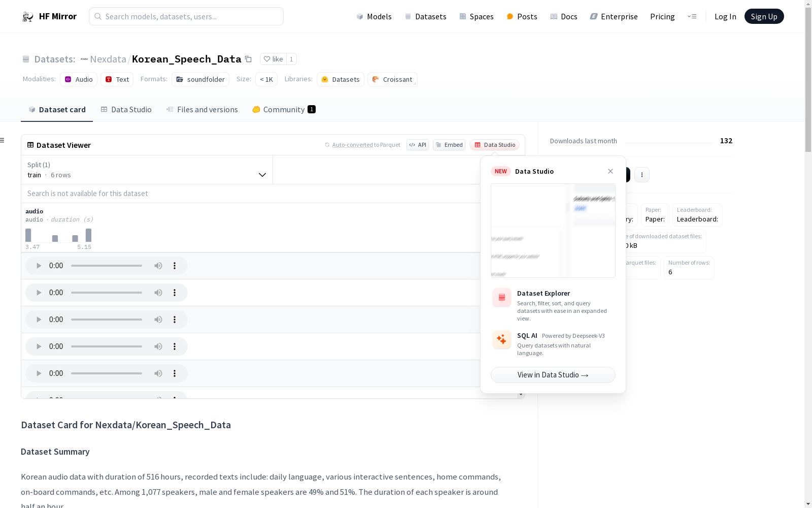The image size is (812, 508).
Task: Open the Files and versions tab
Action: pyautogui.click(x=202, y=110)
